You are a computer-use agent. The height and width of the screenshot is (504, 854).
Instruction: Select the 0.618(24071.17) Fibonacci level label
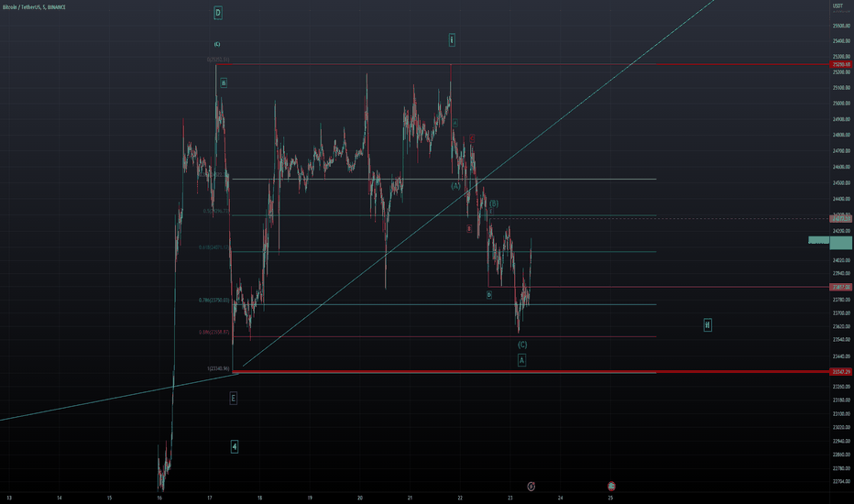pyautogui.click(x=214, y=247)
